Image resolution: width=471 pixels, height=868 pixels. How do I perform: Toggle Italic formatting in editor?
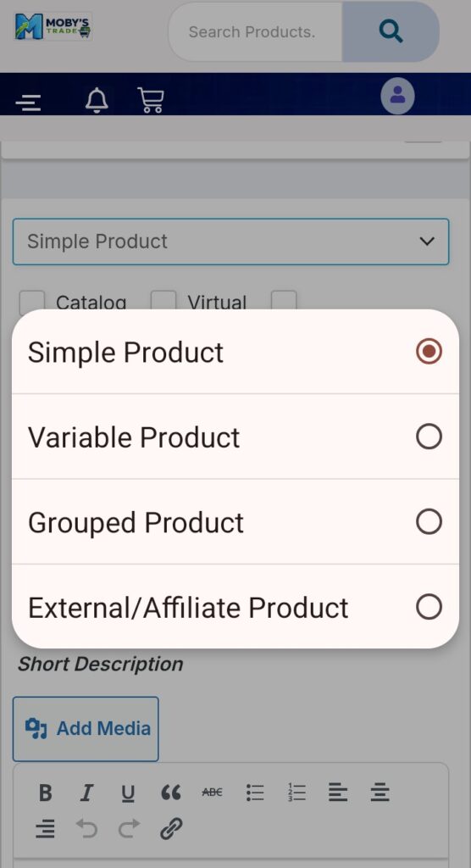[86, 793]
